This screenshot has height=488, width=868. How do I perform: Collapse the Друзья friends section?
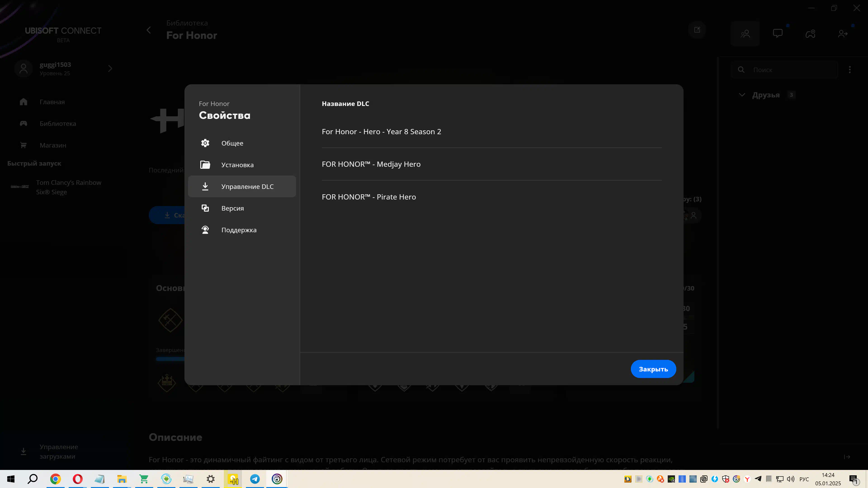coord(742,95)
